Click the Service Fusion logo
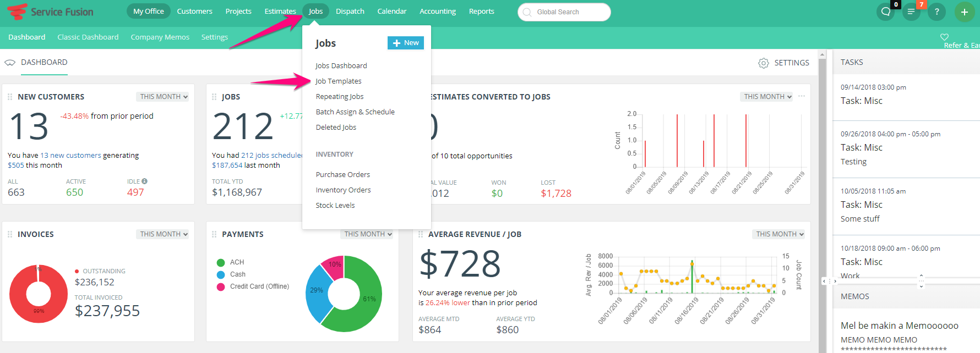 (50, 12)
